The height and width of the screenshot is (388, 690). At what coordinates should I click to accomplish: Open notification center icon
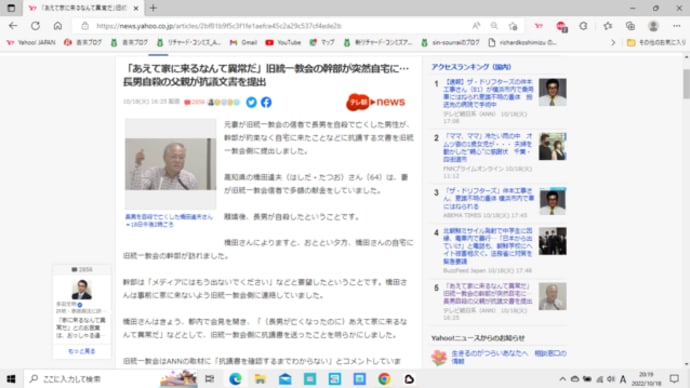[674, 379]
